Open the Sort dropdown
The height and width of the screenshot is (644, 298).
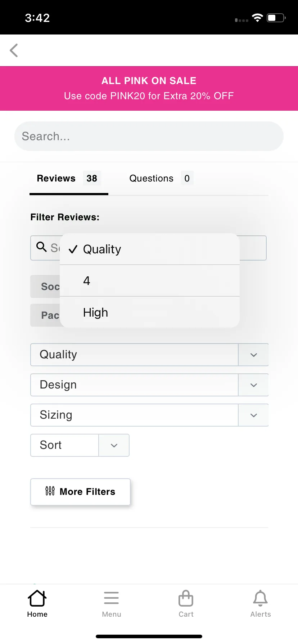click(x=80, y=445)
